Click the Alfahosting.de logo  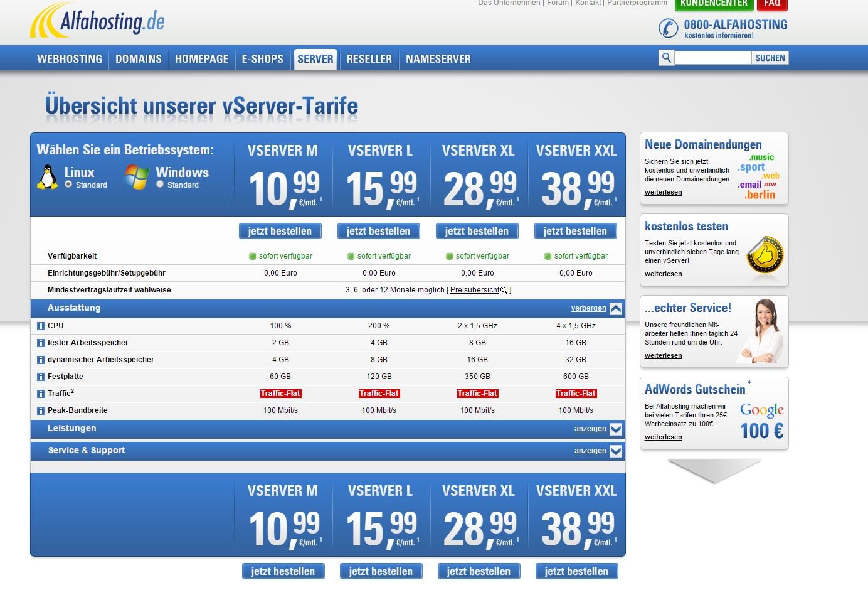coord(97,21)
